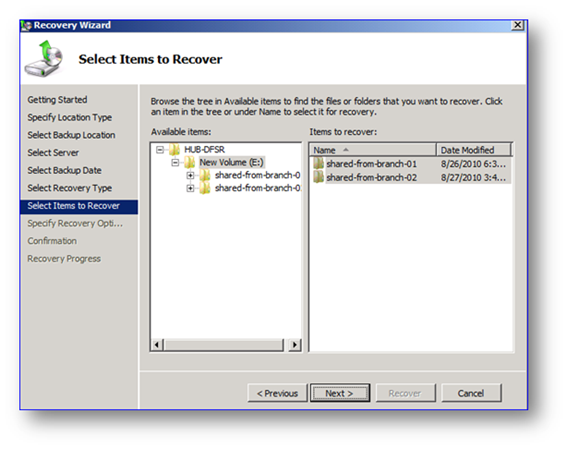
Task: Select the shared-from-branch-02 row name
Action: (372, 177)
